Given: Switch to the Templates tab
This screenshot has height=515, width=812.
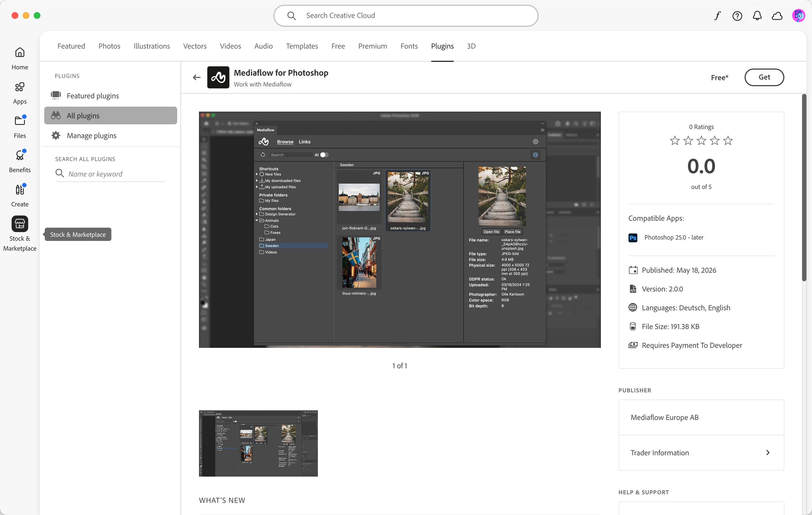Looking at the screenshot, I should pyautogui.click(x=302, y=46).
